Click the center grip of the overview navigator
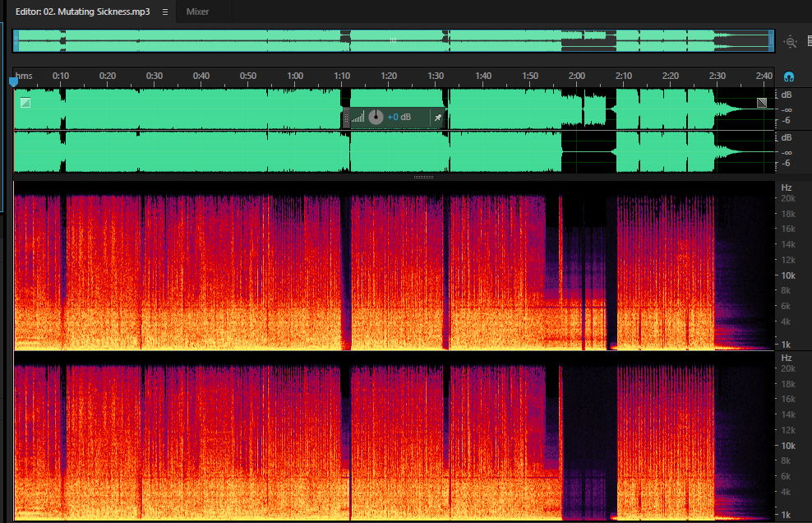Image resolution: width=812 pixels, height=523 pixels. click(393, 40)
